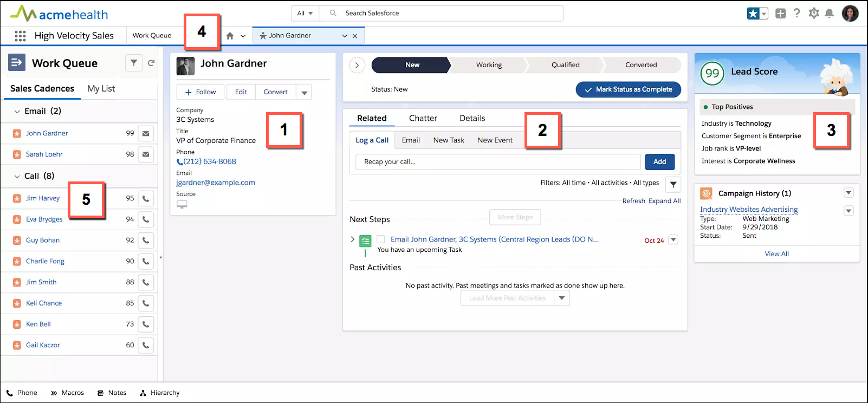This screenshot has width=868, height=403.
Task: Filter the Work Queue list
Action: click(134, 63)
